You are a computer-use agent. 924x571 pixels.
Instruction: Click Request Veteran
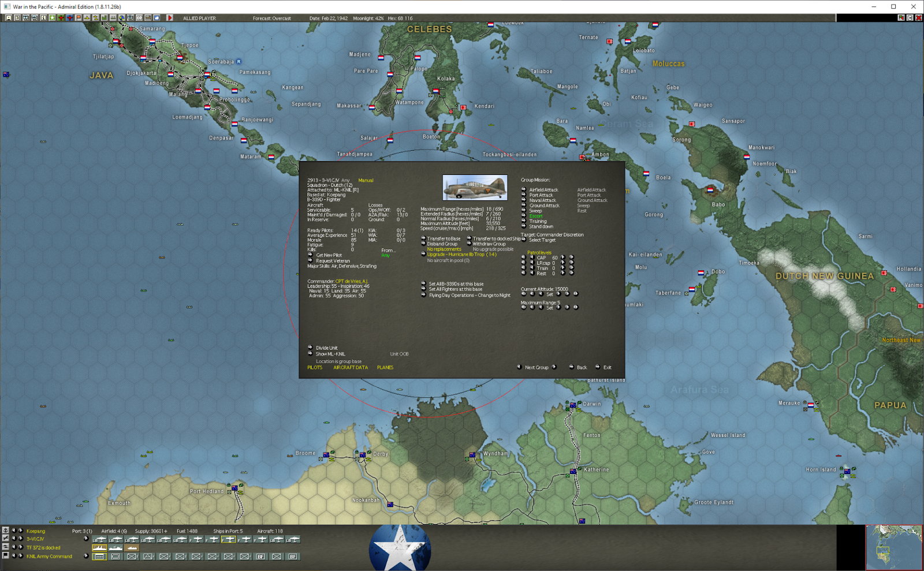pos(333,261)
